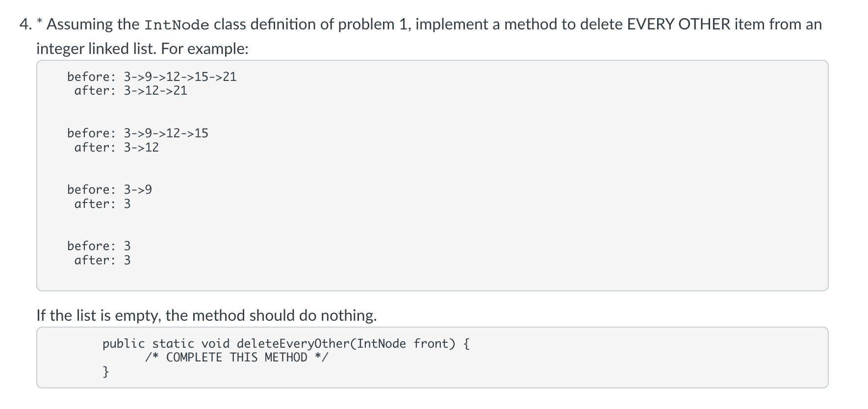Click the 'after: 3' line below 'before: 3->9'
This screenshot has height=409, width=868.
102,204
